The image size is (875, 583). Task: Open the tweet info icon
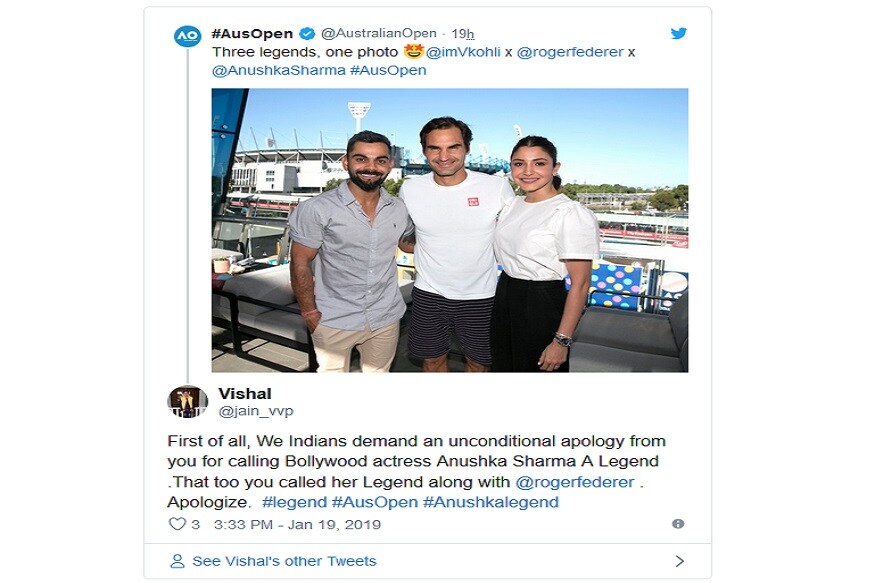coord(678,524)
